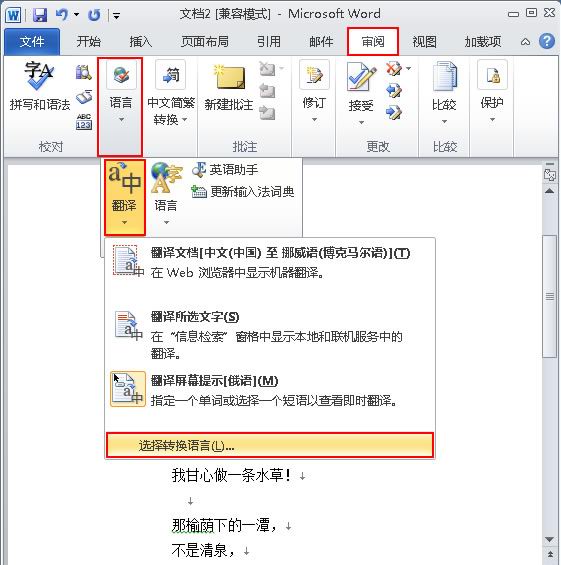The image size is (561, 565).
Task: Insert a comment with 新建批注
Action: pos(228,88)
